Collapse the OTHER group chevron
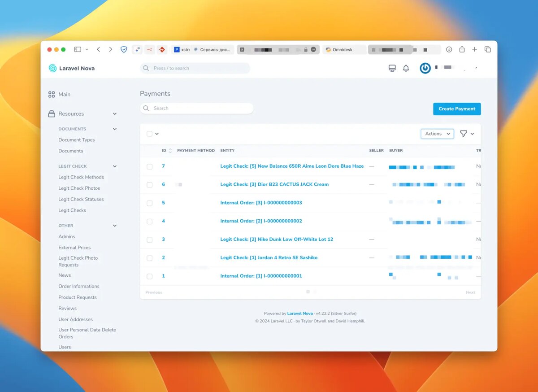This screenshot has width=538, height=392. 115,226
